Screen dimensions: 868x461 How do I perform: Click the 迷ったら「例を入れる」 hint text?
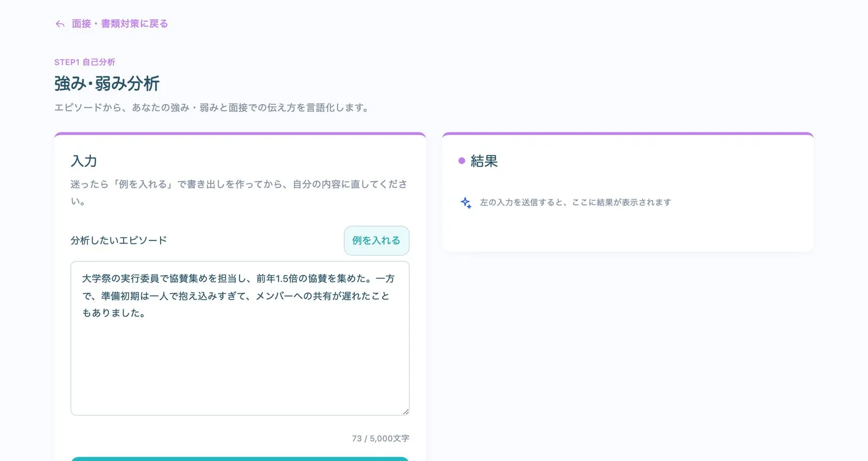pyautogui.click(x=239, y=193)
